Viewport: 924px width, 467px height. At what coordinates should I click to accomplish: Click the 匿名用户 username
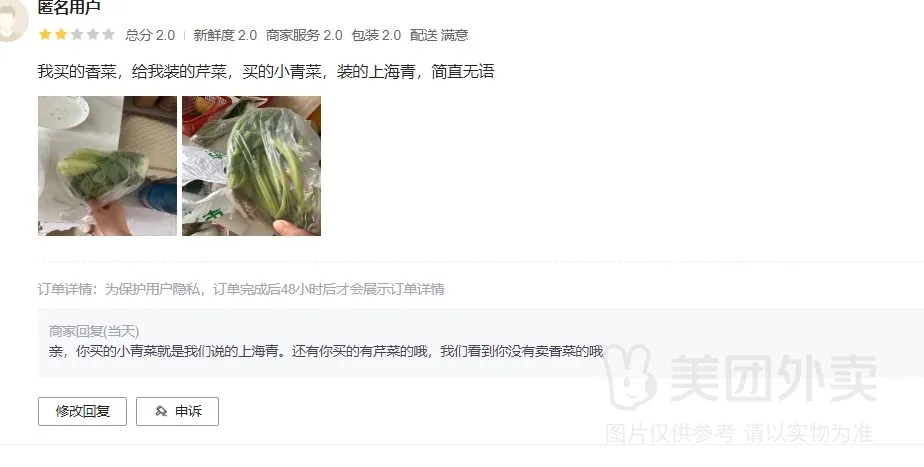[69, 6]
